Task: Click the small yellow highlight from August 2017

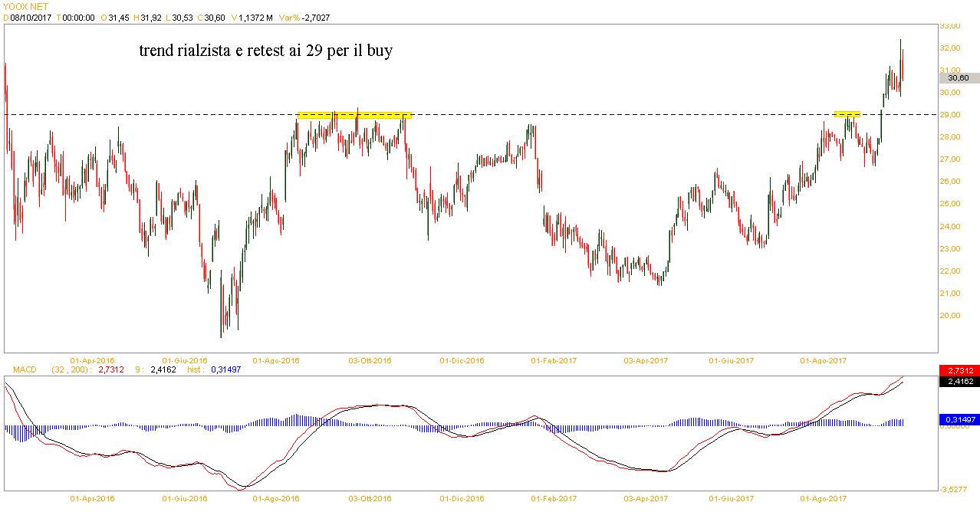Action: coord(847,114)
